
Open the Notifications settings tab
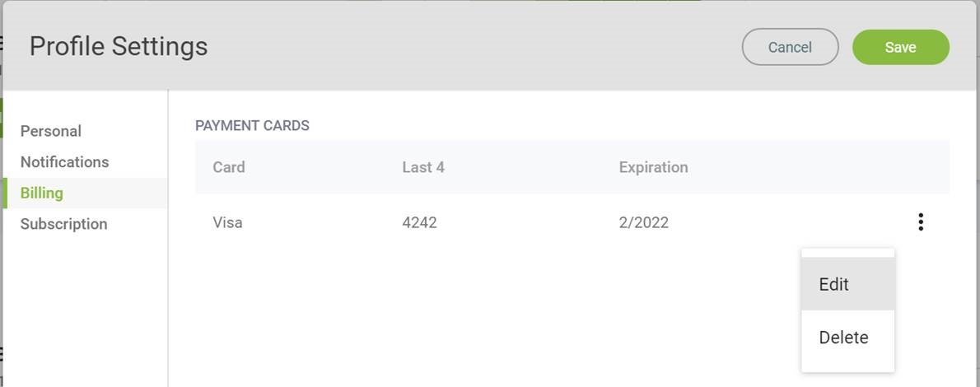[x=64, y=162]
